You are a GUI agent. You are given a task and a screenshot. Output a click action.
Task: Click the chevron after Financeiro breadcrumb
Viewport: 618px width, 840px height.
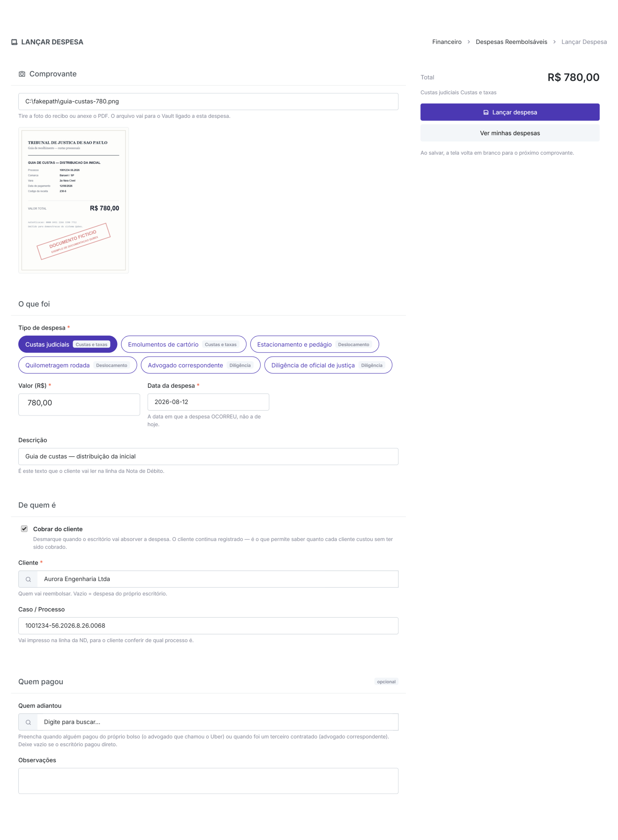[468, 42]
